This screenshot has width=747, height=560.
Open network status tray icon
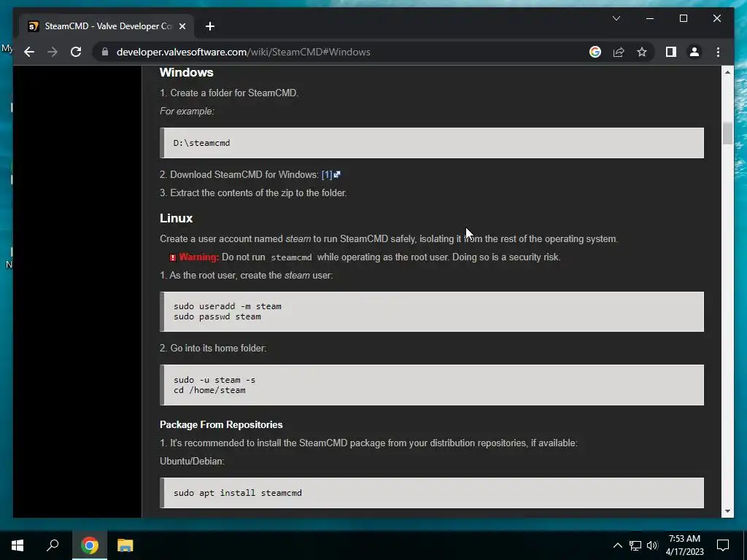coord(635,545)
